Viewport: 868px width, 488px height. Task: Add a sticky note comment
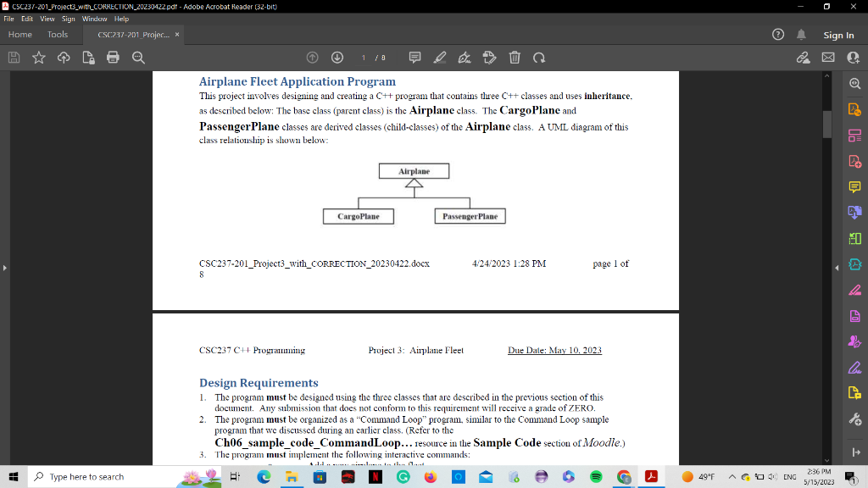(415, 57)
